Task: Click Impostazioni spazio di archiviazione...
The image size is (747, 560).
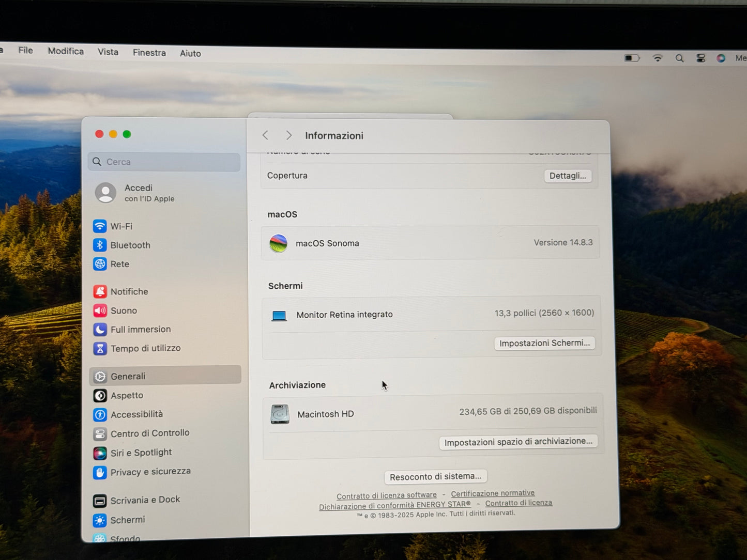Action: tap(519, 442)
